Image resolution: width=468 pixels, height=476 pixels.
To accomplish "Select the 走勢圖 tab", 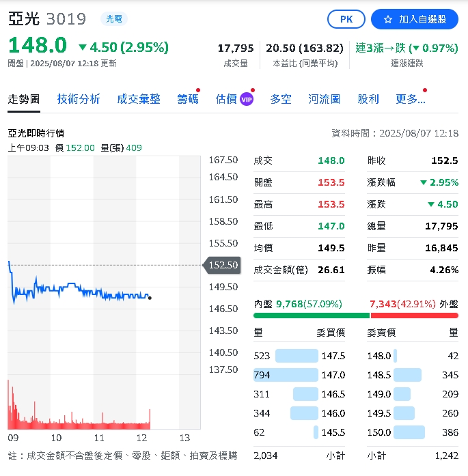I will click(x=24, y=99).
